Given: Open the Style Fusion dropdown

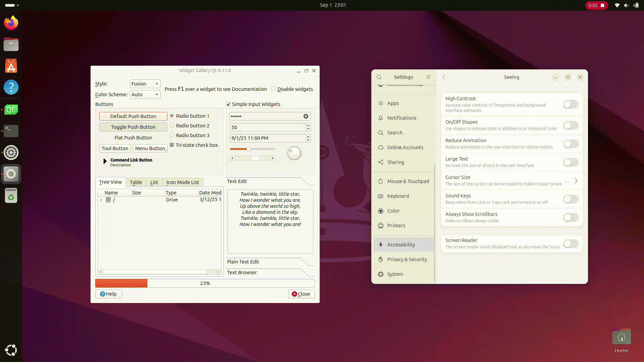Looking at the screenshot, I should coord(145,84).
